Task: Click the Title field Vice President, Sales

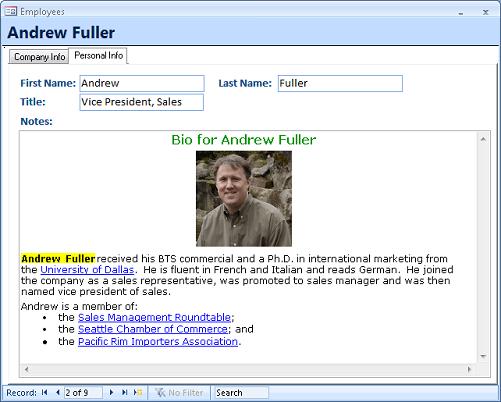Action: (x=142, y=102)
